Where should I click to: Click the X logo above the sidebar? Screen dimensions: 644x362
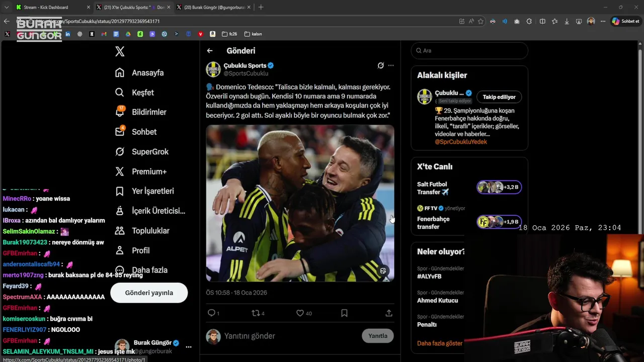(120, 51)
